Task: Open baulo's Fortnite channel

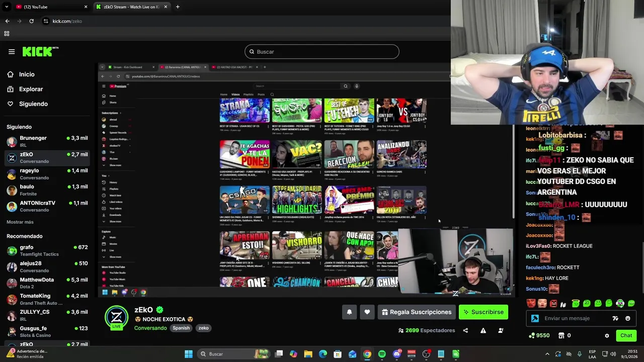Action: tap(47, 190)
